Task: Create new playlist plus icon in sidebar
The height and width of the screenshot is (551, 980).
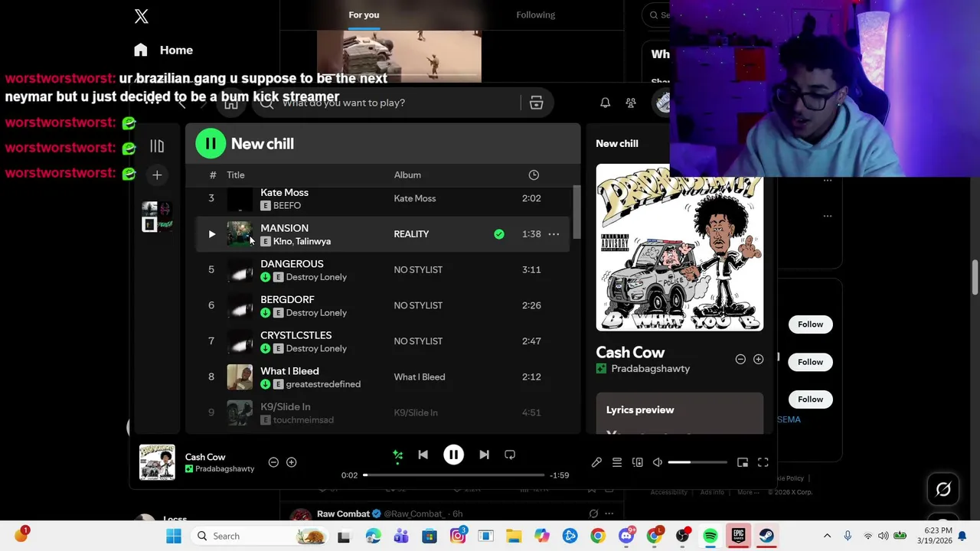Action: click(x=157, y=175)
